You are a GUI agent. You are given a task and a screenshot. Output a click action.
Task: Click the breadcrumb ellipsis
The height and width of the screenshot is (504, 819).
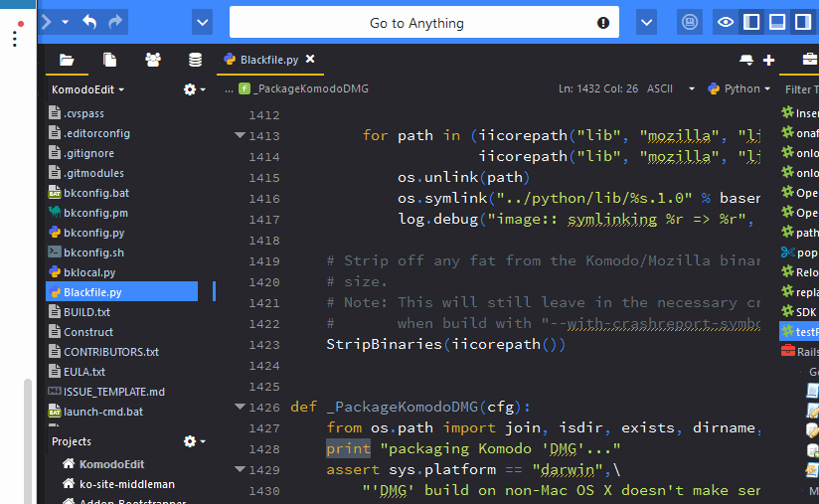pos(229,89)
